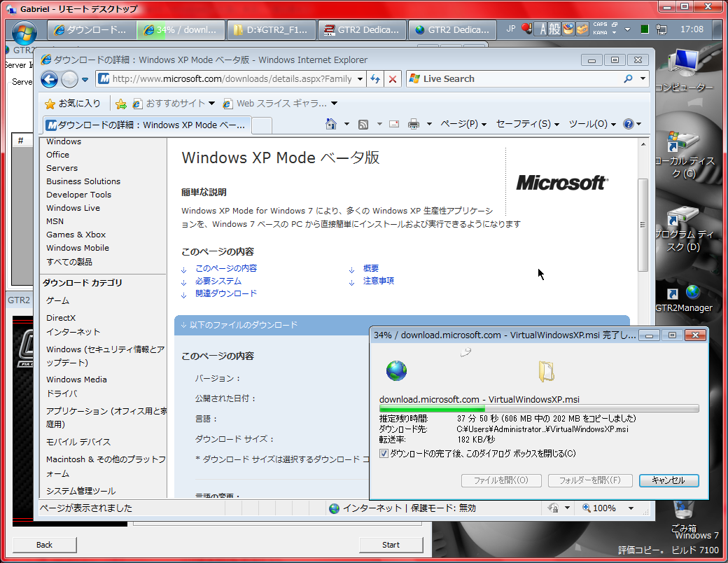
Task: Open the セーフティ(S) menu
Action: 528,124
